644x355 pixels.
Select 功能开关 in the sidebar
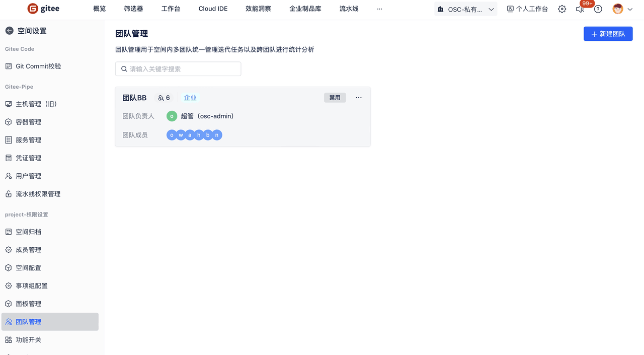pyautogui.click(x=28, y=340)
